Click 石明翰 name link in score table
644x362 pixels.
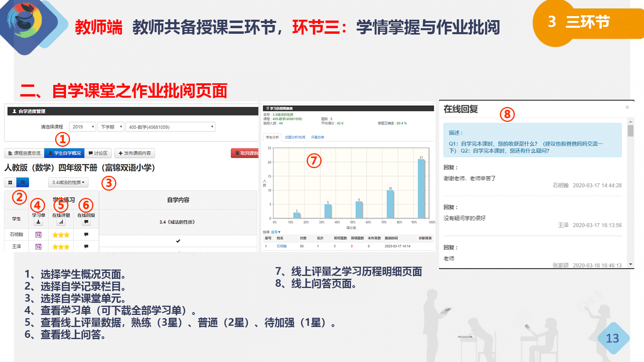(x=281, y=246)
